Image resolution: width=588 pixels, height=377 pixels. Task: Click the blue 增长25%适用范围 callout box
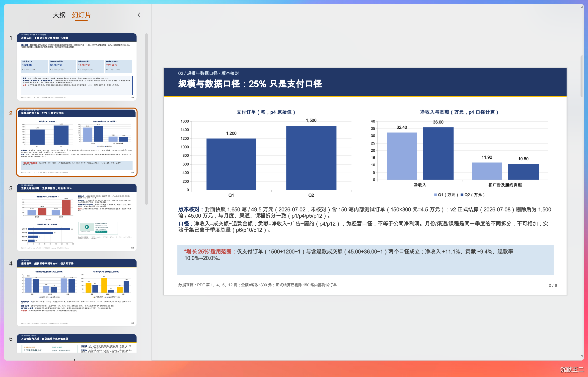[x=365, y=260]
